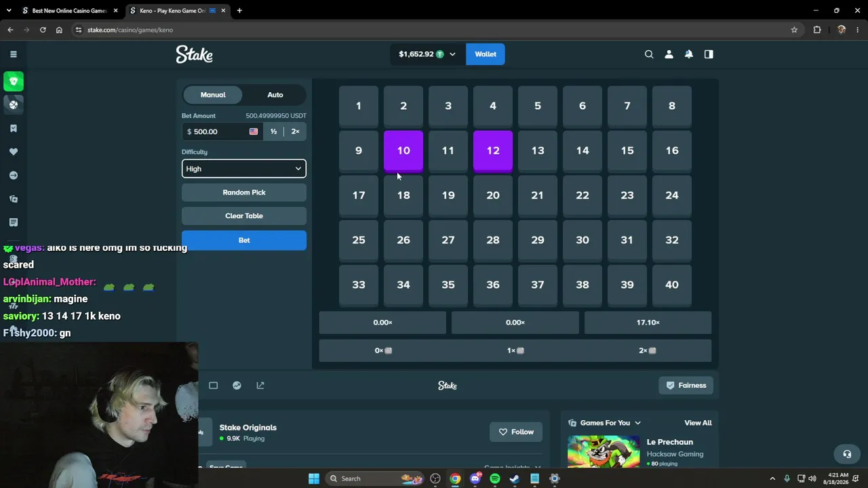Screen dimensions: 868x488
Task: Switch to the Manual betting tab
Action: point(213,95)
